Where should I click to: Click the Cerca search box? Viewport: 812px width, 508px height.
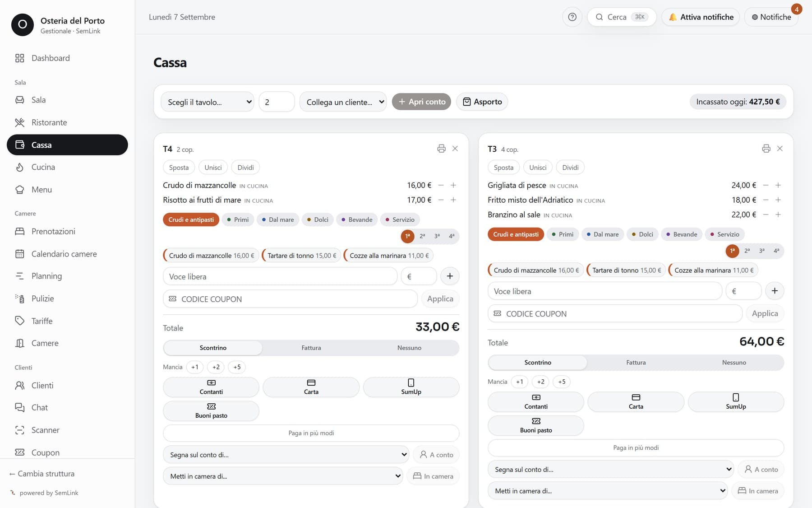[x=622, y=17]
